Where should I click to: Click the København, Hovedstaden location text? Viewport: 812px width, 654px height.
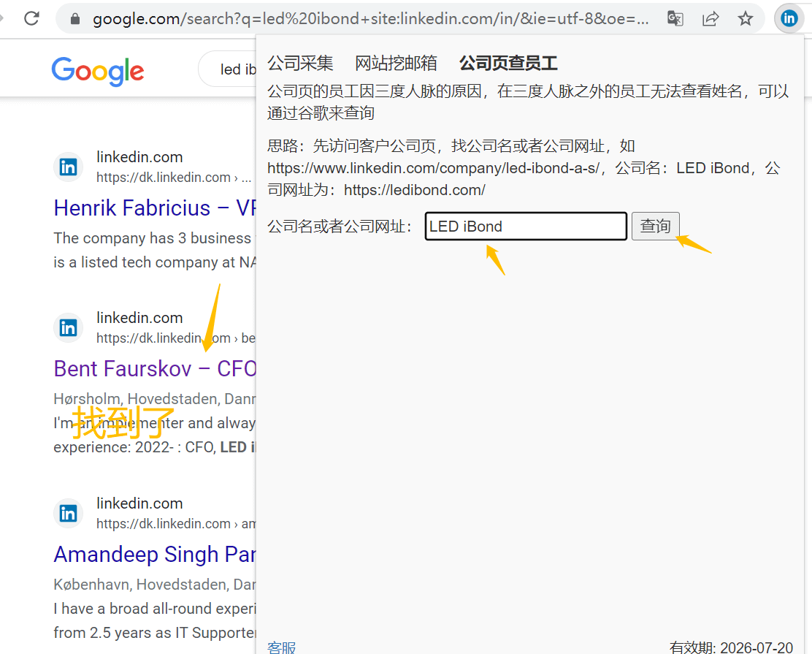154,584
